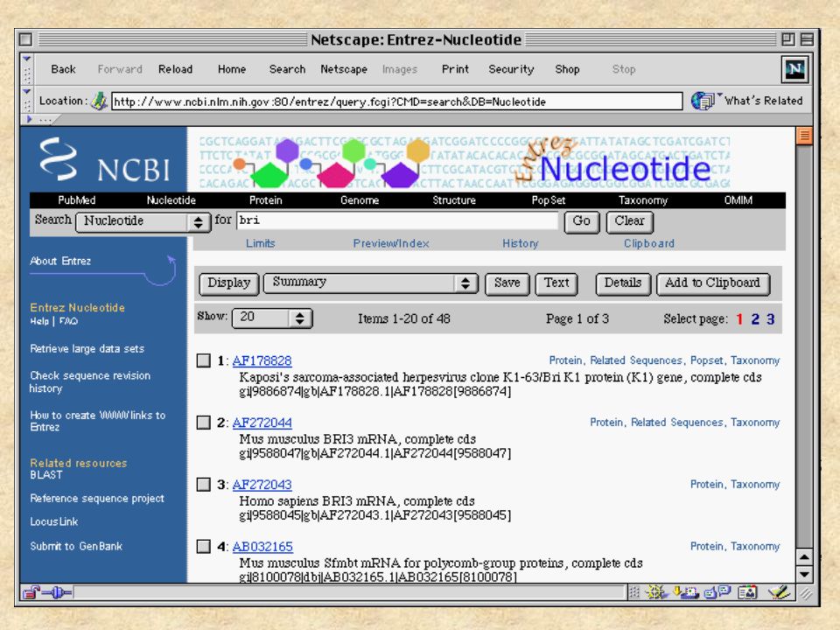The image size is (840, 630).
Task: Click the connection plug icon in status bar
Action: tap(57, 592)
